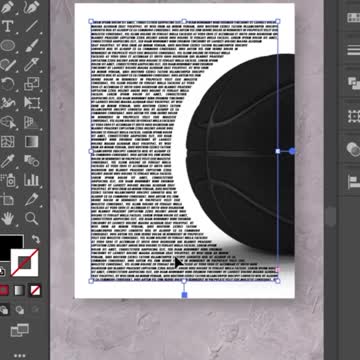Open the Swatches panel icon
Screen dimensions: 360x360
pos(353,18)
